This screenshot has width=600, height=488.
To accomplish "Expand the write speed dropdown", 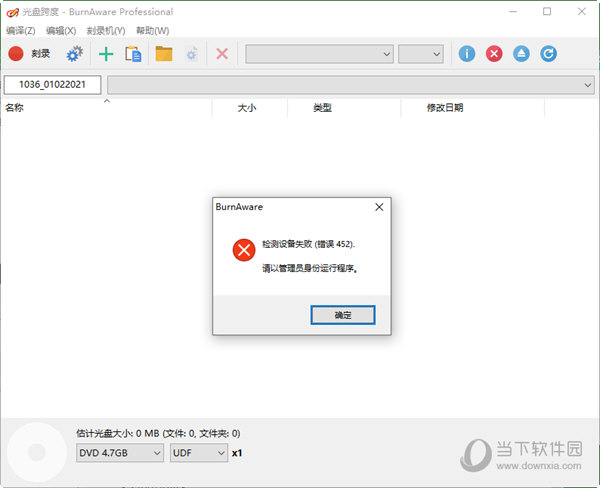I will click(x=421, y=54).
